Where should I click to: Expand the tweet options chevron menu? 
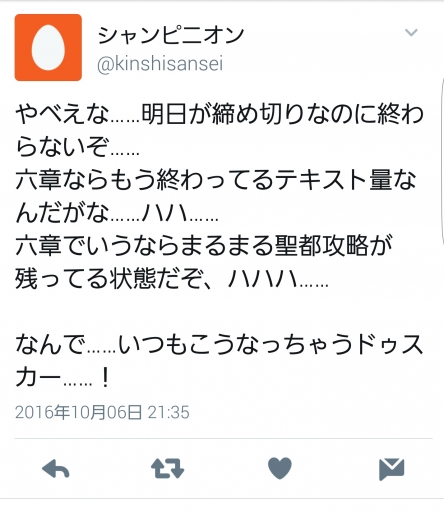click(411, 32)
